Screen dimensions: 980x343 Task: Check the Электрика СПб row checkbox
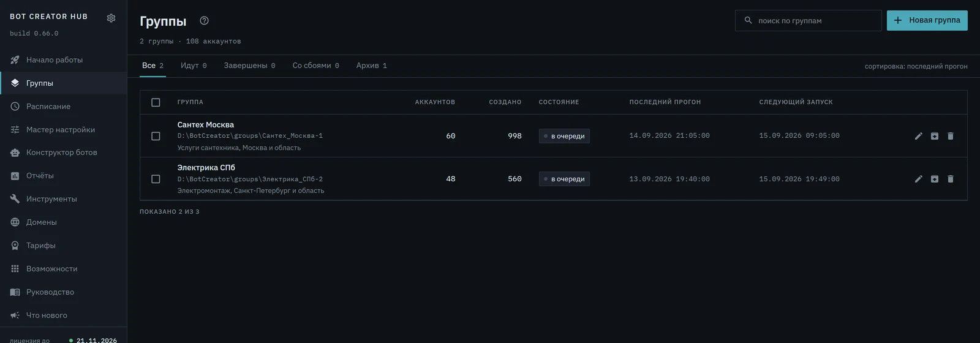(x=156, y=179)
